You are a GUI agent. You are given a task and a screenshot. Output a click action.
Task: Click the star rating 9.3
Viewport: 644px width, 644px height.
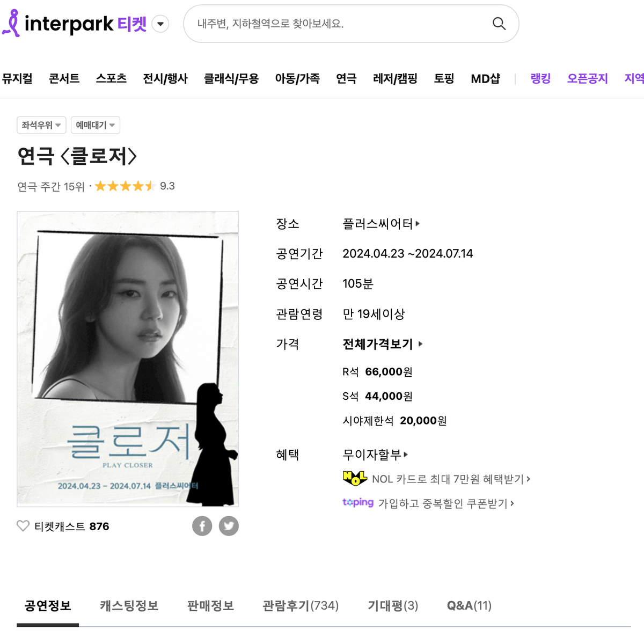point(135,186)
